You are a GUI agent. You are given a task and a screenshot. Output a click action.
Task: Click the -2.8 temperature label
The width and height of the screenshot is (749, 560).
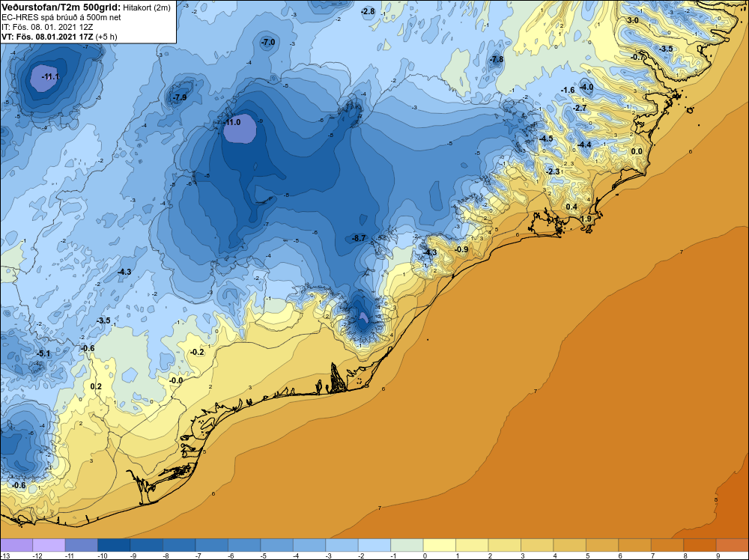coord(368,11)
